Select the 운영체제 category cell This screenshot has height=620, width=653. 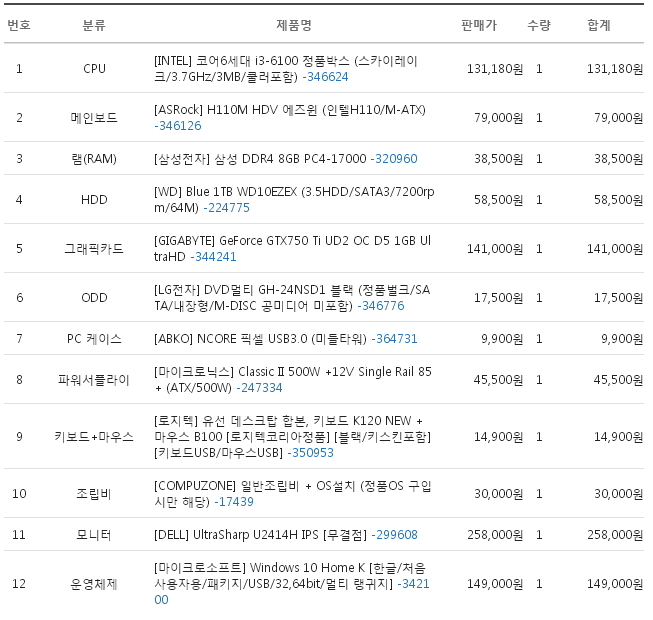pos(94,584)
